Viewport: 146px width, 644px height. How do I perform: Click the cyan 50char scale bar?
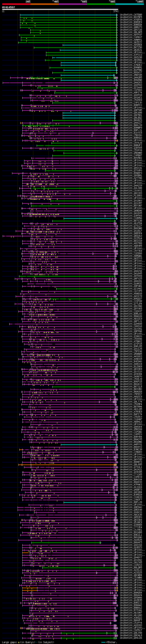tap(103, 642)
